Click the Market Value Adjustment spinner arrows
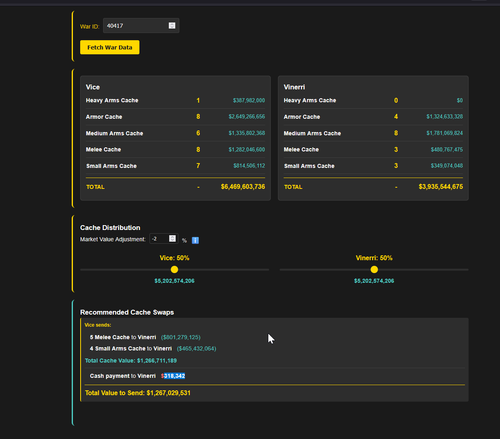500x439 pixels. [172, 239]
